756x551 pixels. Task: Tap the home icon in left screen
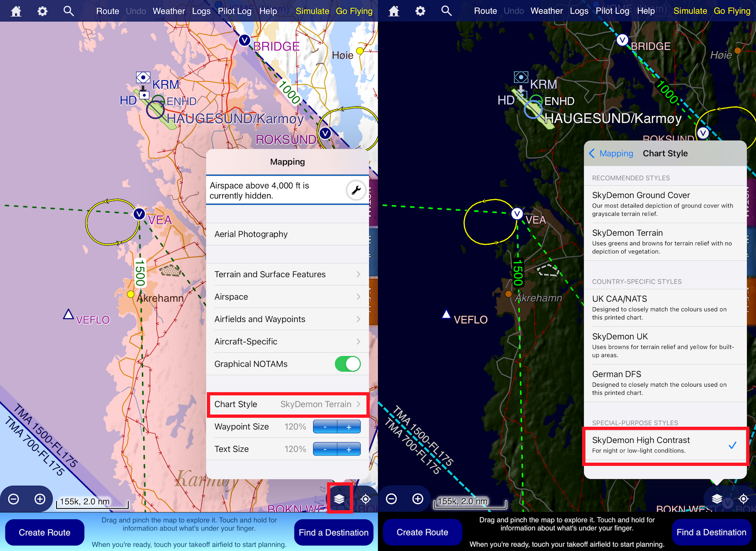click(x=16, y=11)
